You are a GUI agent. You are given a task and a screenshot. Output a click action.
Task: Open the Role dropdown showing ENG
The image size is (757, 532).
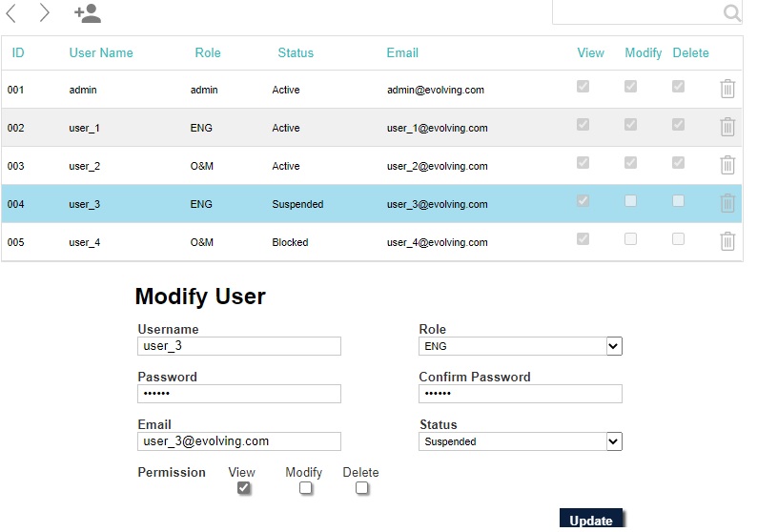pyautogui.click(x=520, y=346)
